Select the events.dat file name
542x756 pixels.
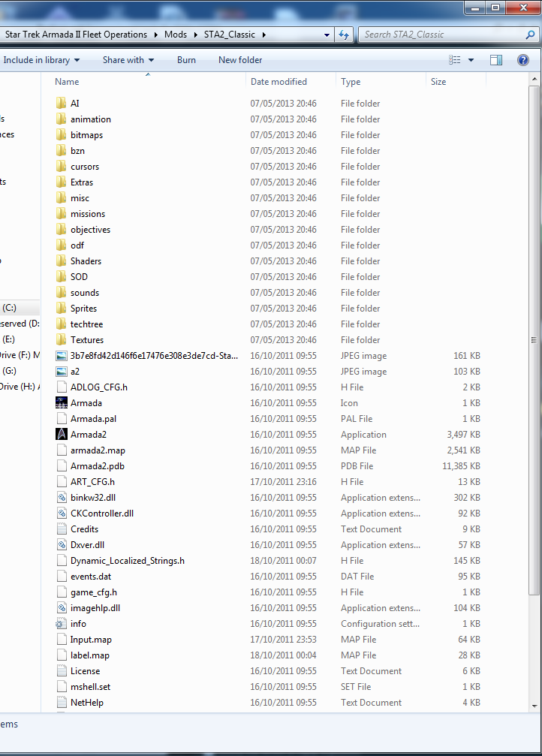pos(91,576)
